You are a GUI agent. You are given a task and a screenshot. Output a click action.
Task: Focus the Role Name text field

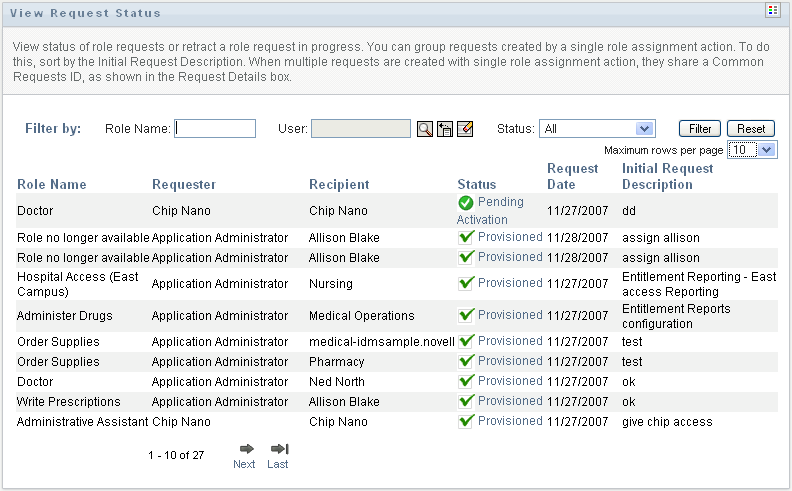pos(215,128)
